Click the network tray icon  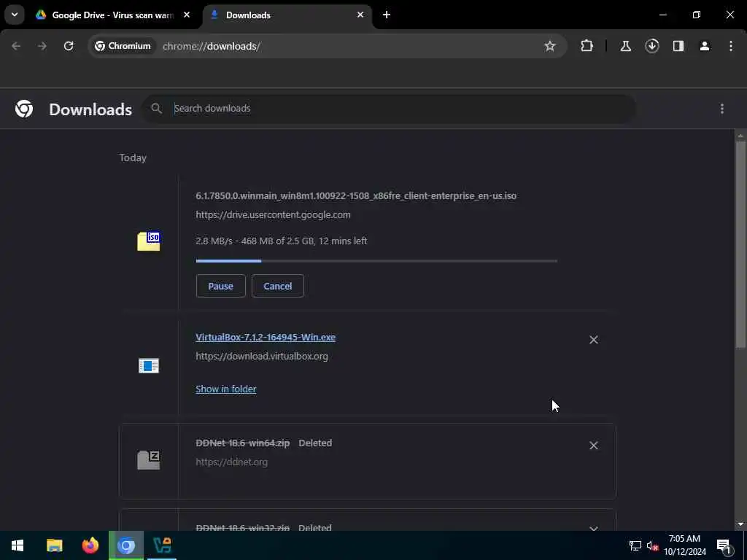click(635, 545)
